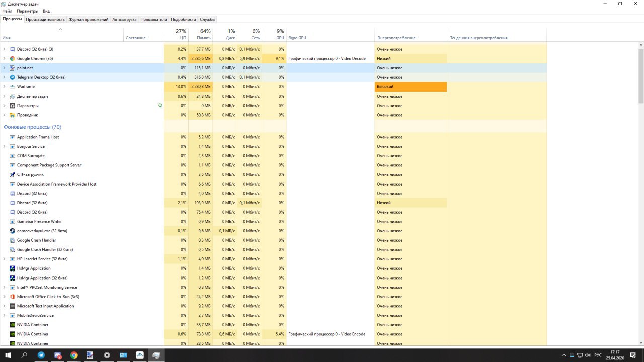Screen dimensions: 644x362
Task: Sort by Тенденция энергопотребления column header
Action: pos(497,34)
